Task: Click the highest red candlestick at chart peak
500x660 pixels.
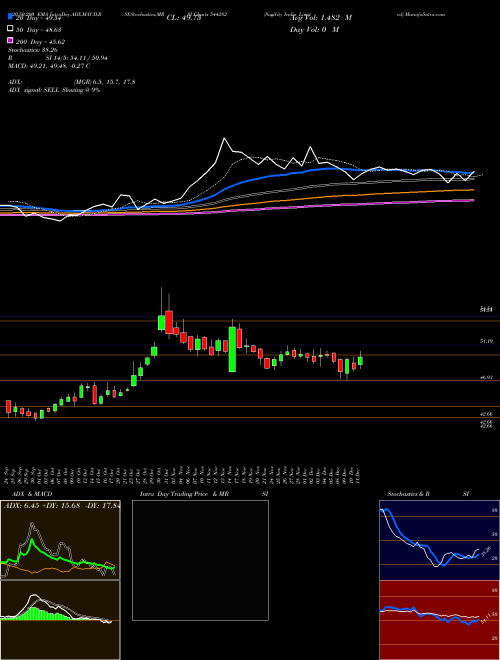Action: (169, 322)
